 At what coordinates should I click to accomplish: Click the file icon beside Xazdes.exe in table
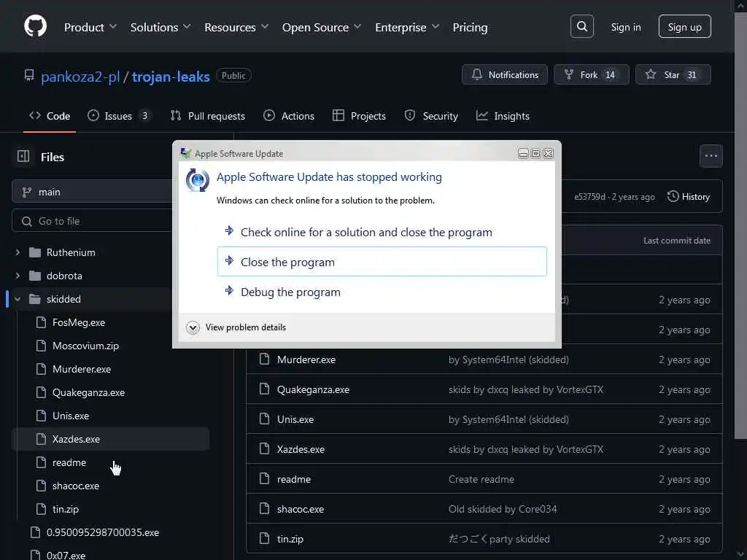click(264, 448)
